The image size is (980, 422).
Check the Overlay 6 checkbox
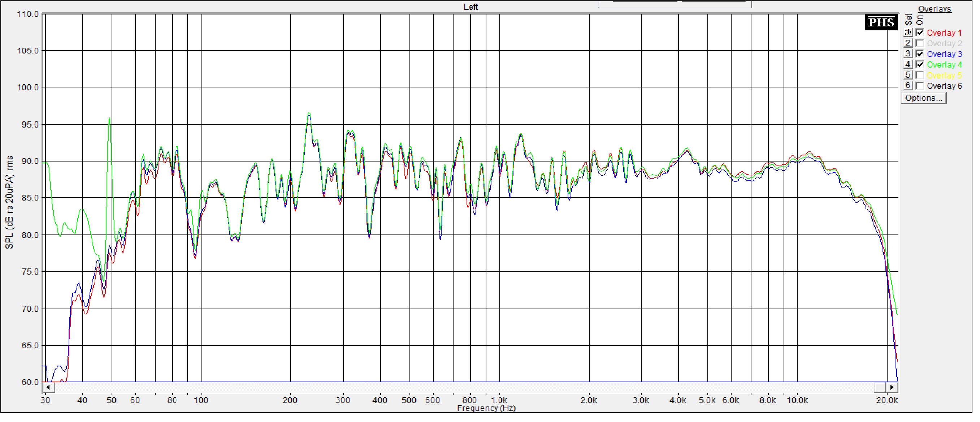click(920, 86)
